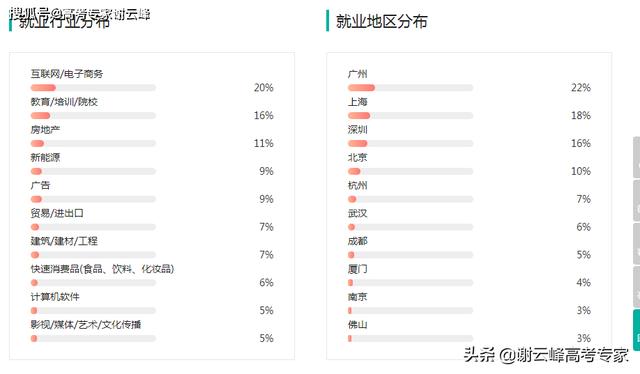Select the 深圳 progress bar
The image size is (640, 374).
click(410, 143)
